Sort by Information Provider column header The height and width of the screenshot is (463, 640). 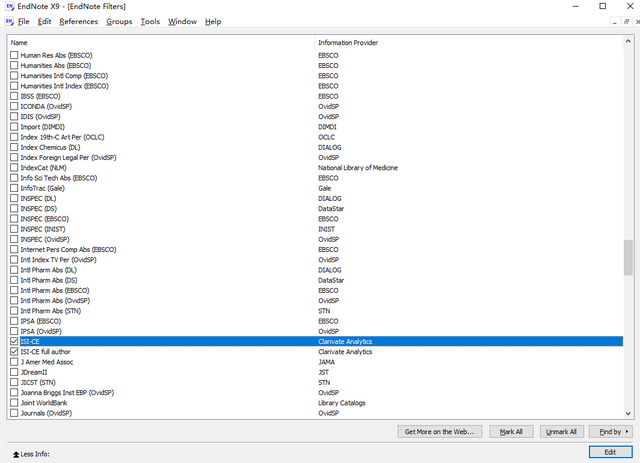tap(469, 42)
